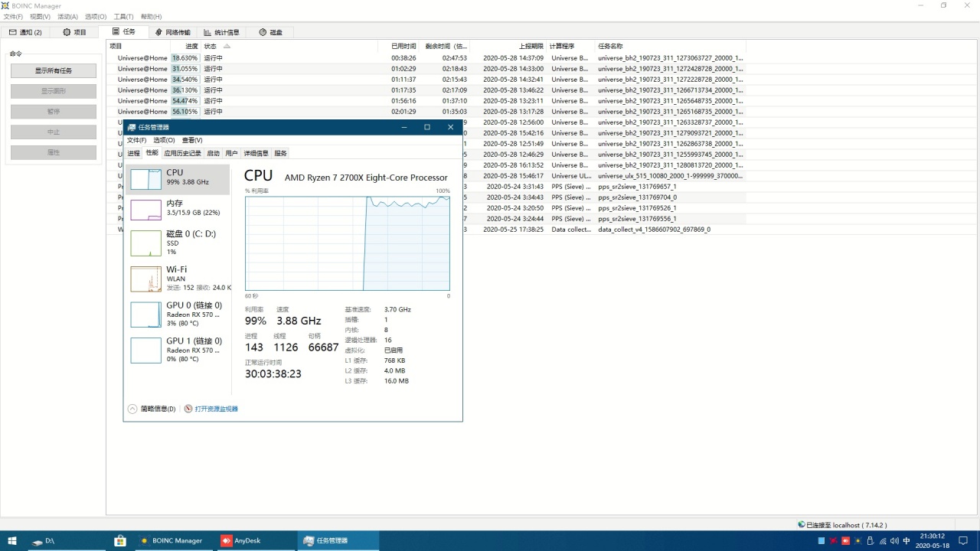
Task: Open the 选项(O) menu in BOINC Manager
Action: [x=96, y=16]
